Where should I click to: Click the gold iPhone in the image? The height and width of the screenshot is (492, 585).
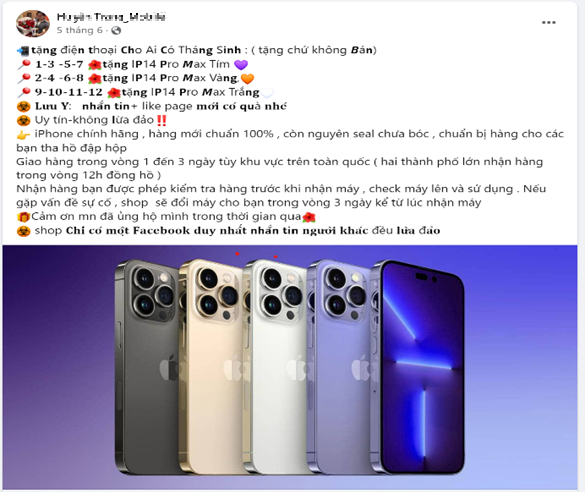211,367
